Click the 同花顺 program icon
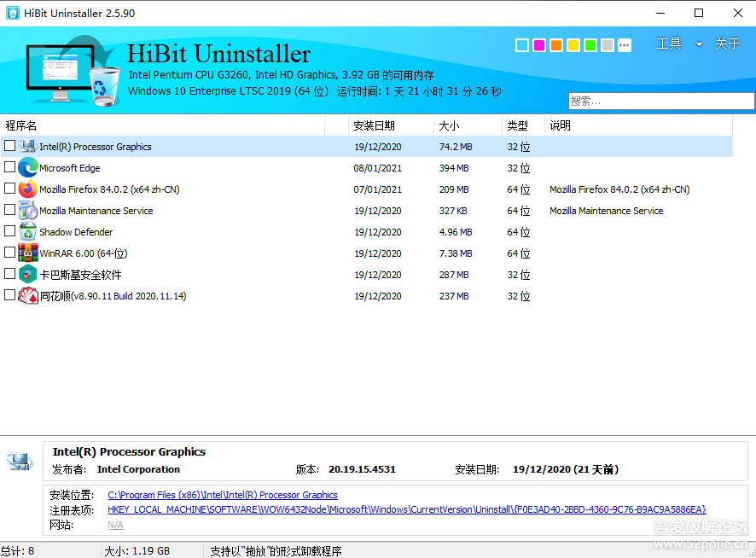This screenshot has width=756, height=558. [28, 296]
